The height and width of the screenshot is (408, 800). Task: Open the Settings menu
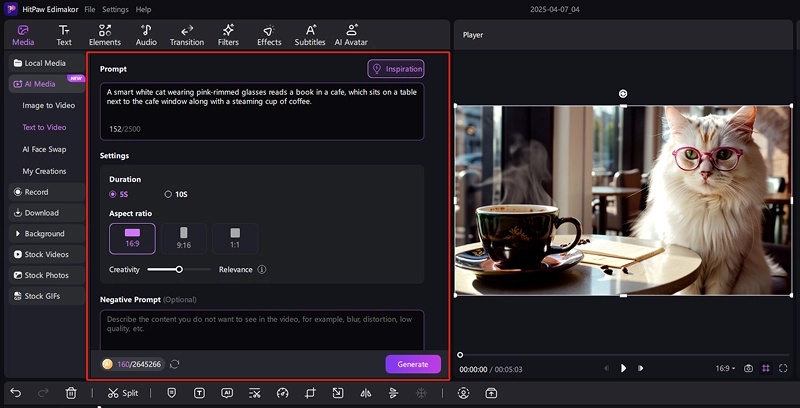tap(115, 10)
